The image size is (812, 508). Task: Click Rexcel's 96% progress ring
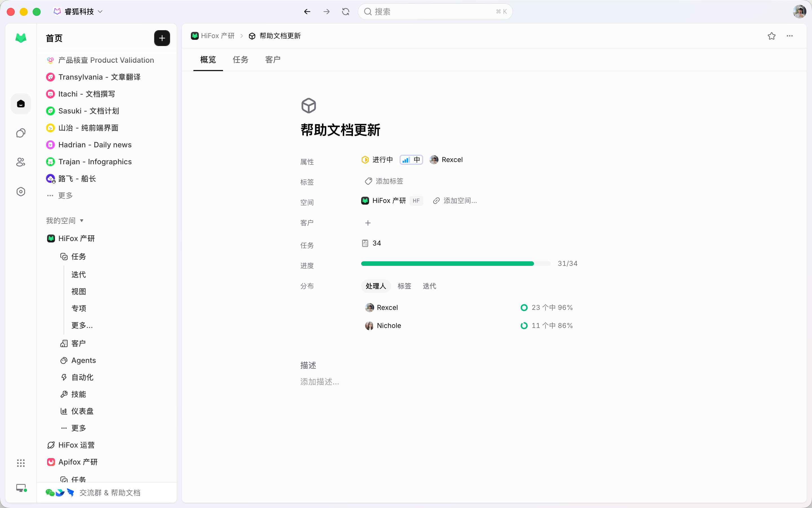524,308
